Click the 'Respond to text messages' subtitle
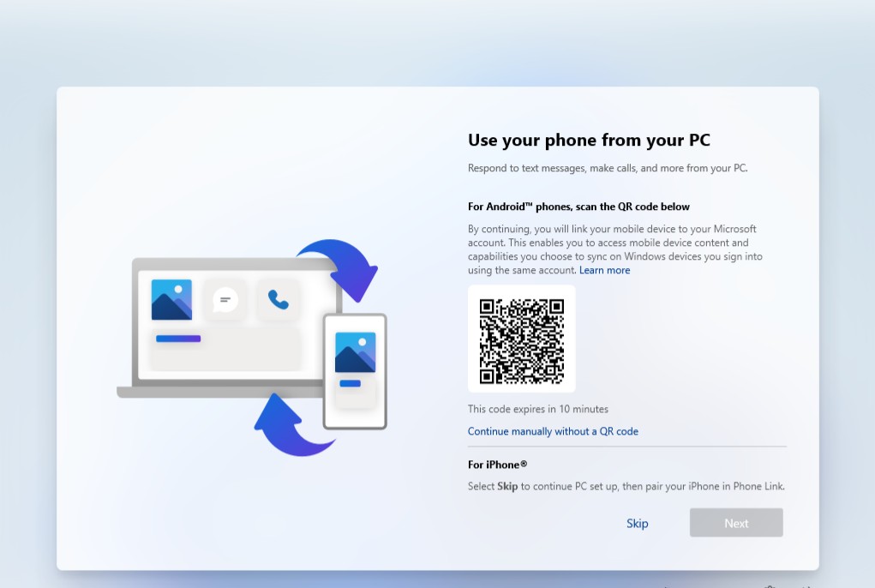This screenshot has height=588, width=875. 608,168
